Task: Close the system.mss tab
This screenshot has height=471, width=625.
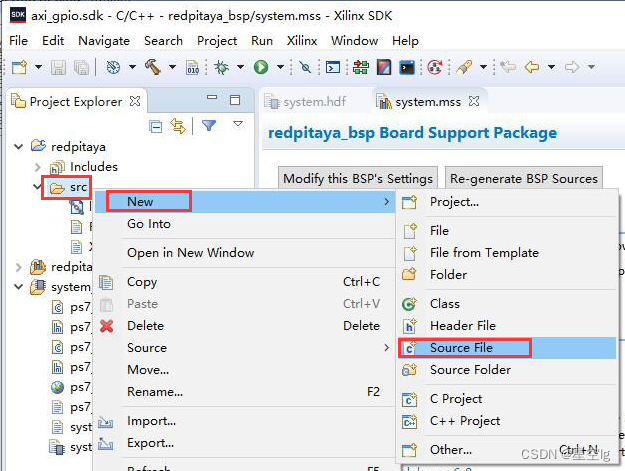Action: click(474, 101)
